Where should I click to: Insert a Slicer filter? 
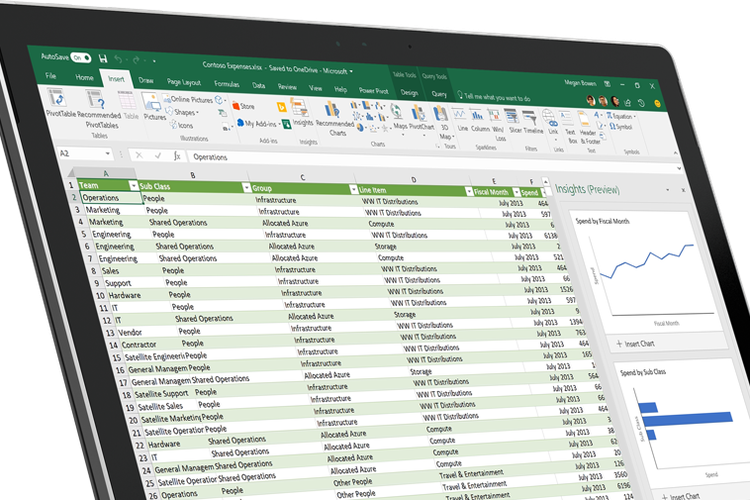pyautogui.click(x=515, y=122)
